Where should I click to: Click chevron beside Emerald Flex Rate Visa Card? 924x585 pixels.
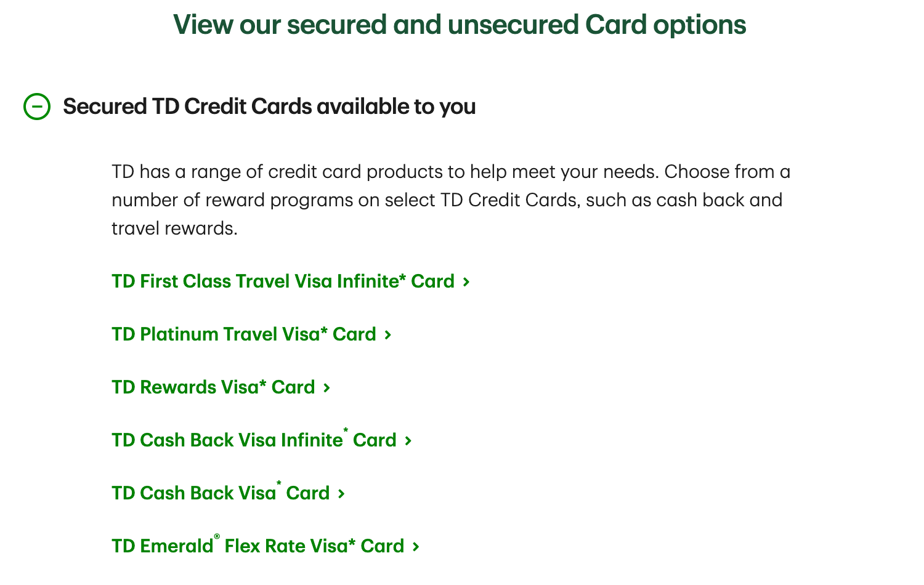pyautogui.click(x=416, y=547)
